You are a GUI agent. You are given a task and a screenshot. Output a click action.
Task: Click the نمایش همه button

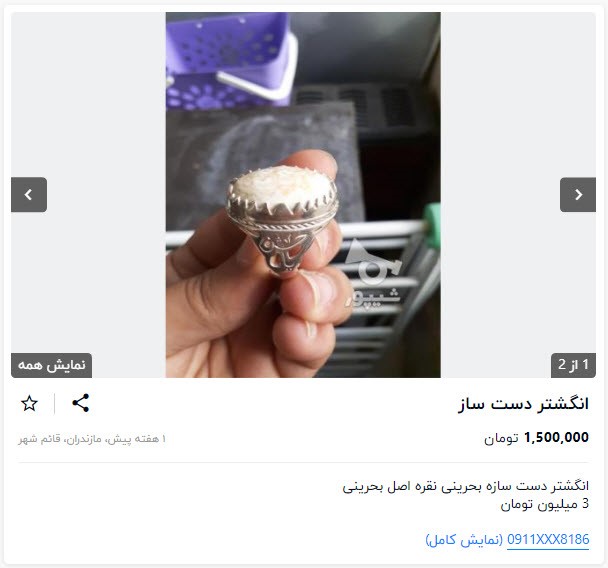(52, 365)
